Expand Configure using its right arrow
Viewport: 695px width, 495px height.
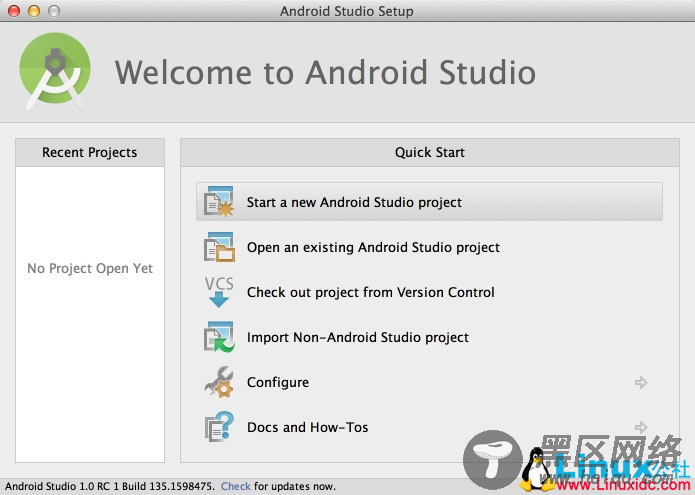click(x=641, y=382)
